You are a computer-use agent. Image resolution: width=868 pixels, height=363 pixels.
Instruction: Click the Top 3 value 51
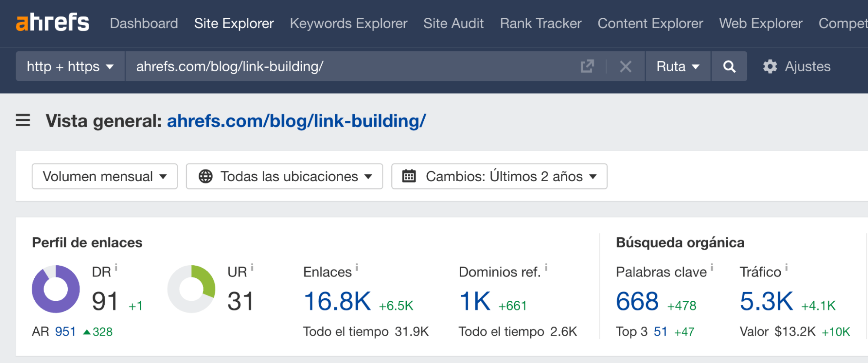point(660,332)
